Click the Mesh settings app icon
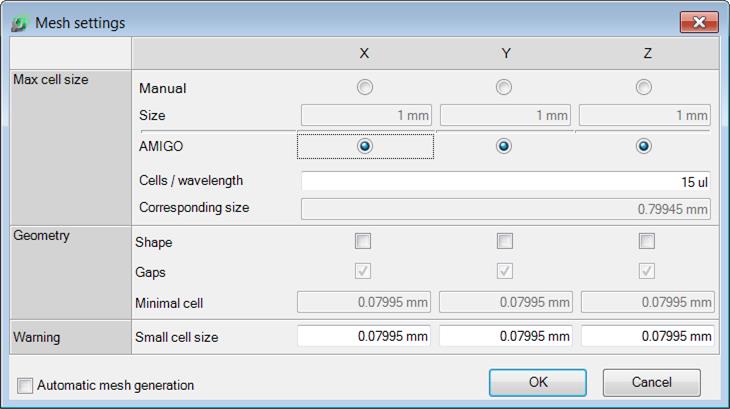 coord(20,23)
